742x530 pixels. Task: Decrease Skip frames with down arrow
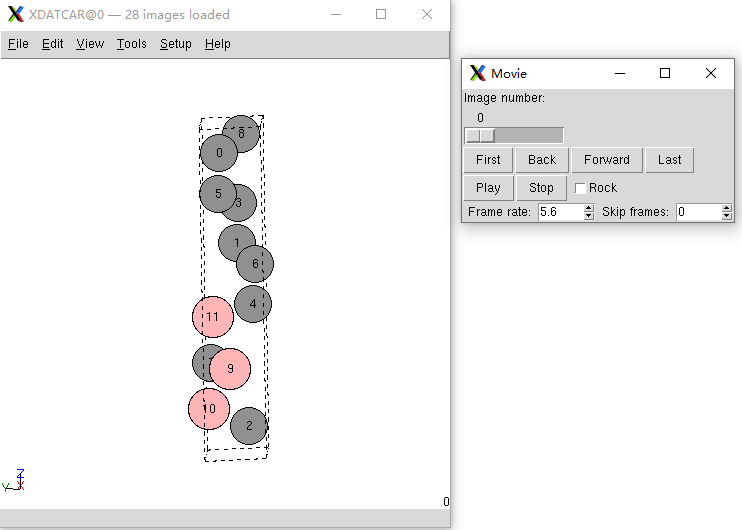click(727, 216)
